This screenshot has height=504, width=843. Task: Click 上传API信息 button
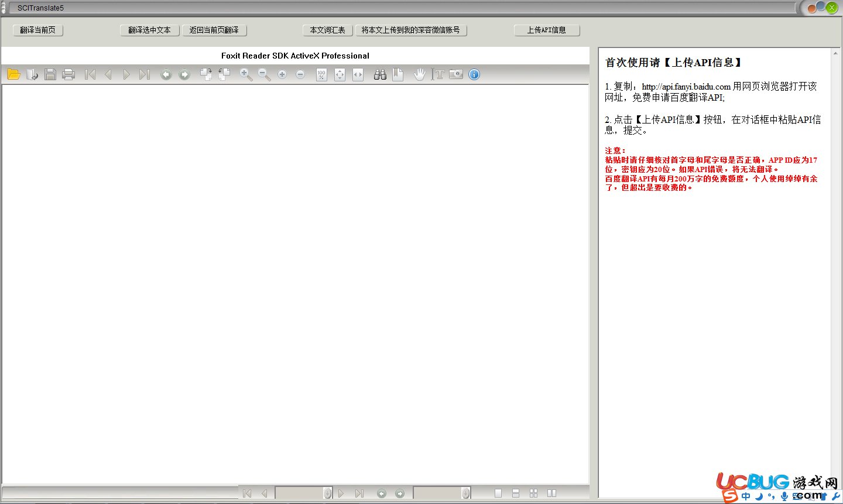pos(547,30)
